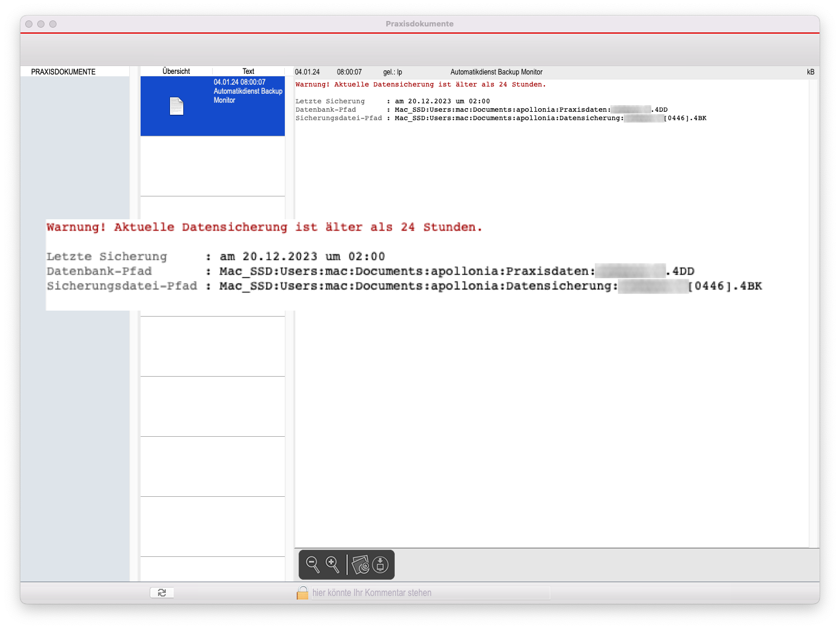The height and width of the screenshot is (629, 840).
Task: Click the red warning line in document
Action: coord(421,85)
